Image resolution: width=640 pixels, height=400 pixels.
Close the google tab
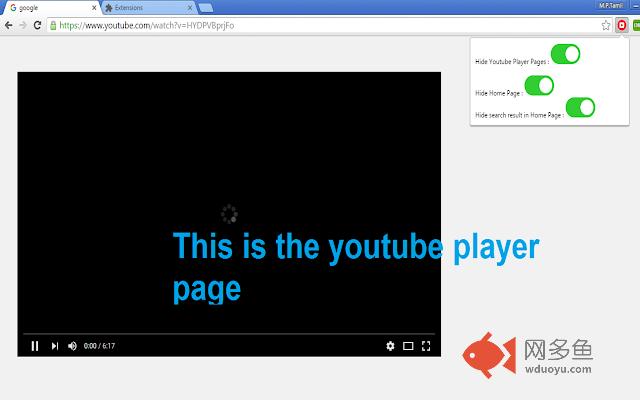[94, 8]
